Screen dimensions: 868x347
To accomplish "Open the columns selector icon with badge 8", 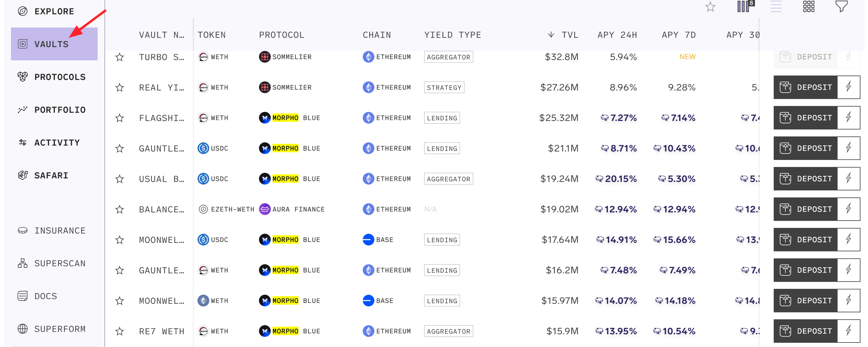I will coord(745,6).
